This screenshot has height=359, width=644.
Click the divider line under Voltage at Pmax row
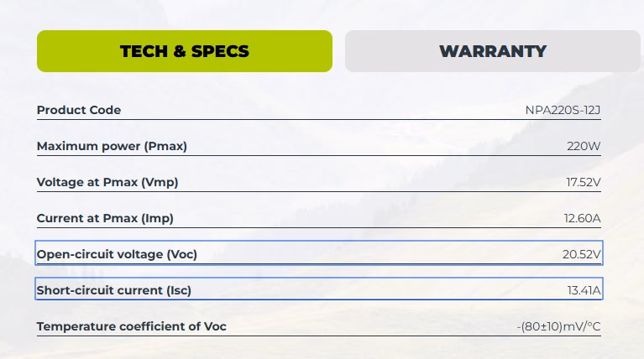319,192
